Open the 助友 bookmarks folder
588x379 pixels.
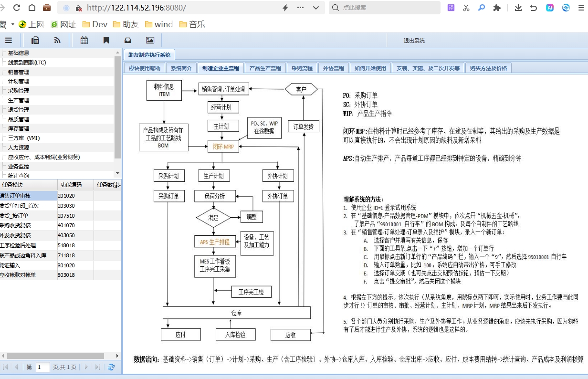[x=126, y=24]
